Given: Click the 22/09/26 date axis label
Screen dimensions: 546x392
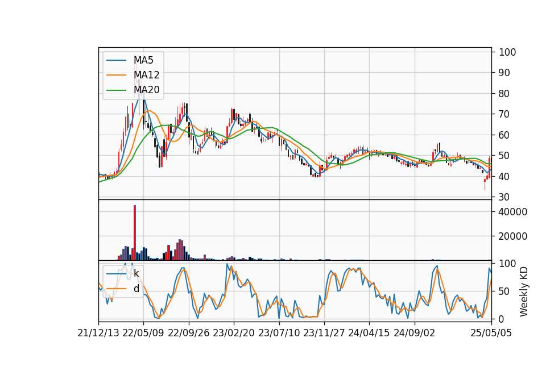Looking at the screenshot, I should pos(189,333).
